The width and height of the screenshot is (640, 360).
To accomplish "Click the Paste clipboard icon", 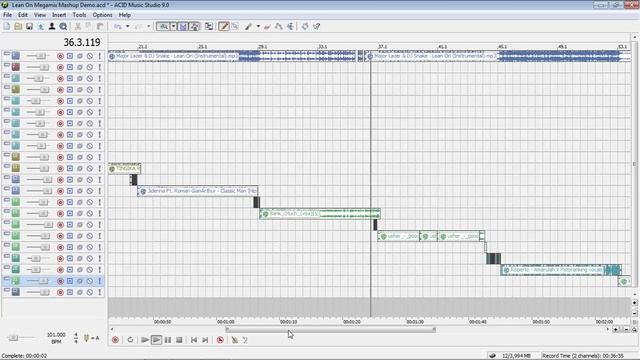I will (x=100, y=27).
